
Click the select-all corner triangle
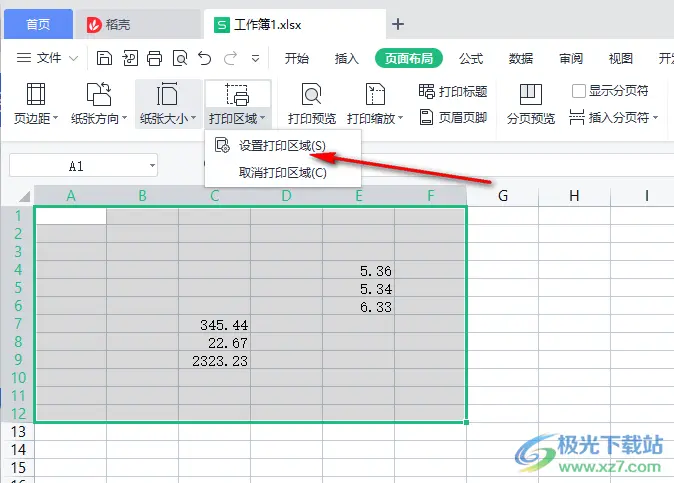click(24, 196)
